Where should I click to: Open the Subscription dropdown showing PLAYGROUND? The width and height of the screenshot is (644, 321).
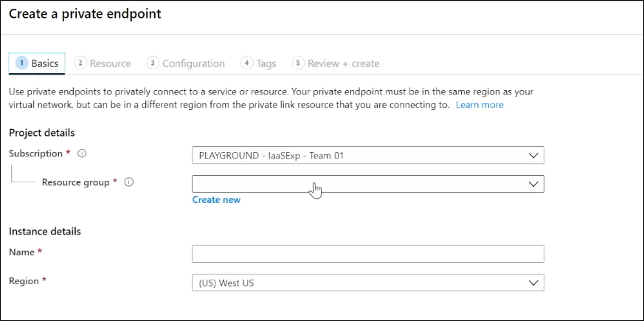pos(367,156)
